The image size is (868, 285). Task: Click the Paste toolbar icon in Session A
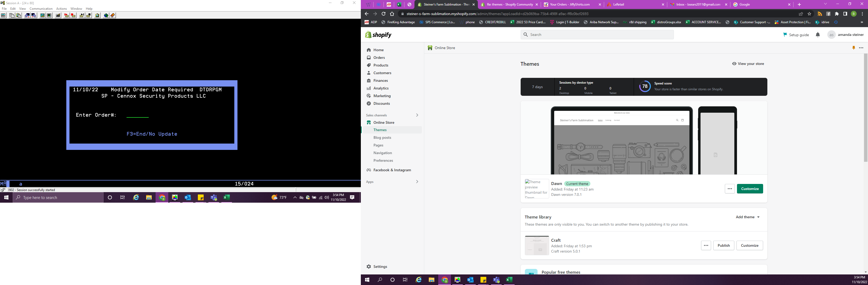(x=19, y=16)
